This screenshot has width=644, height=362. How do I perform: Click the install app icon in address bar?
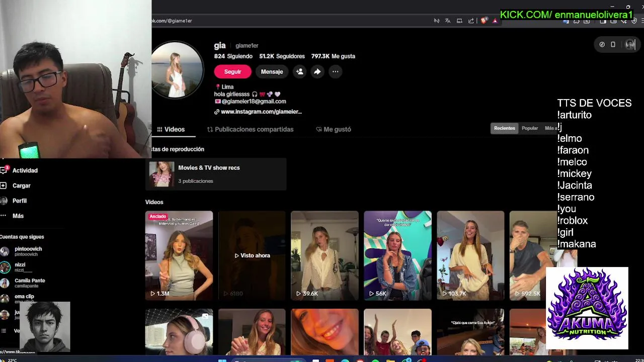coord(459,21)
